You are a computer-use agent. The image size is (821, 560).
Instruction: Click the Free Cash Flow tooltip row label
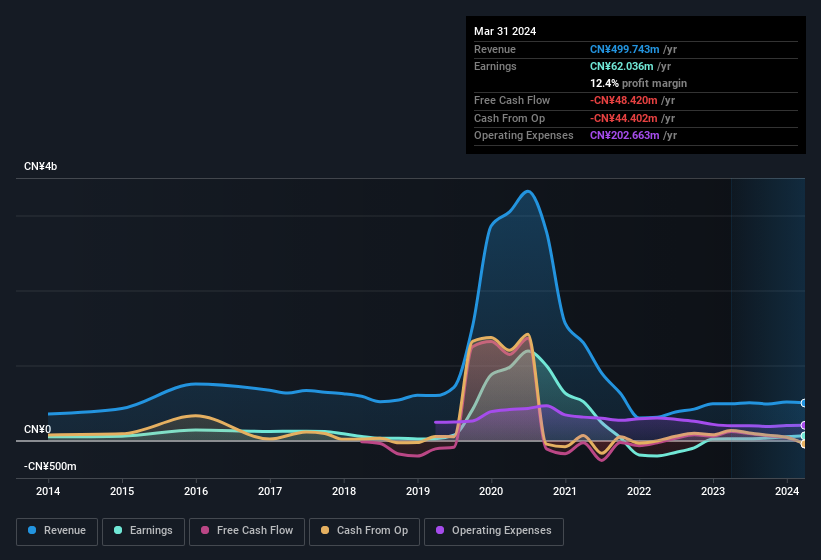pyautogui.click(x=512, y=100)
